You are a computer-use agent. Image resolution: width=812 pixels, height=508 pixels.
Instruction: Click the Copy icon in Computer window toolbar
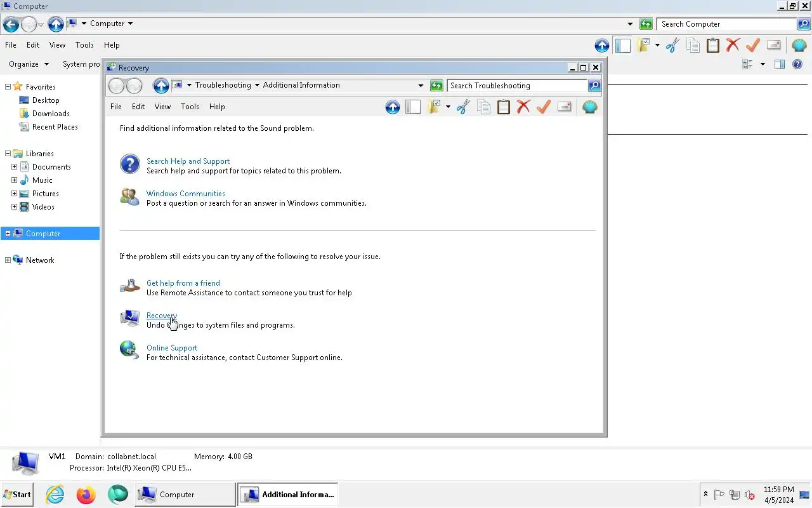693,45
